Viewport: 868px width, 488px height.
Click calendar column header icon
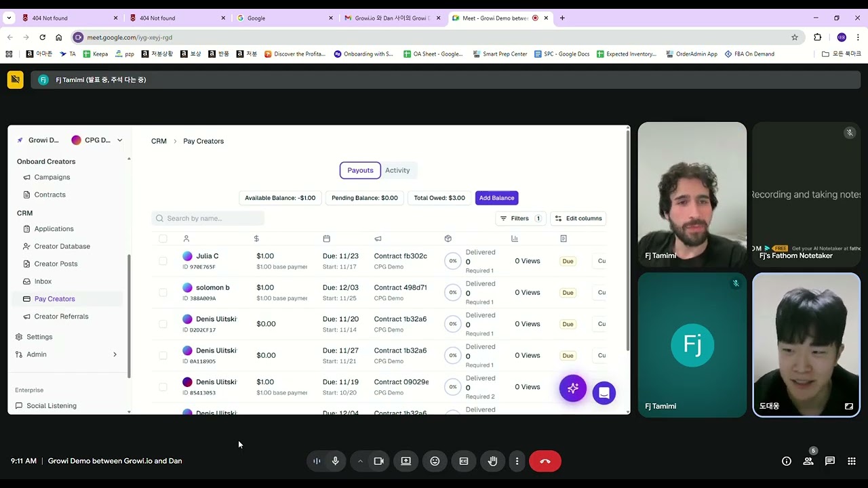click(326, 239)
